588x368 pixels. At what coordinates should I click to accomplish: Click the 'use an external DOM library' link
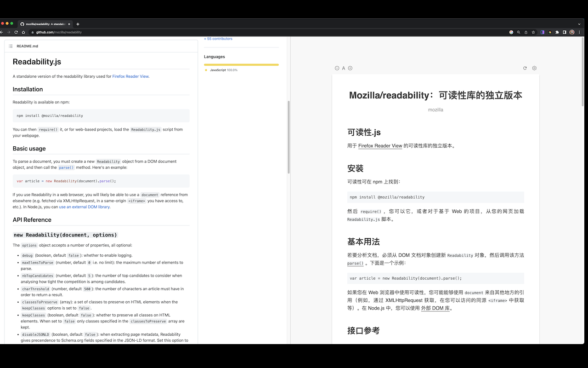point(84,207)
